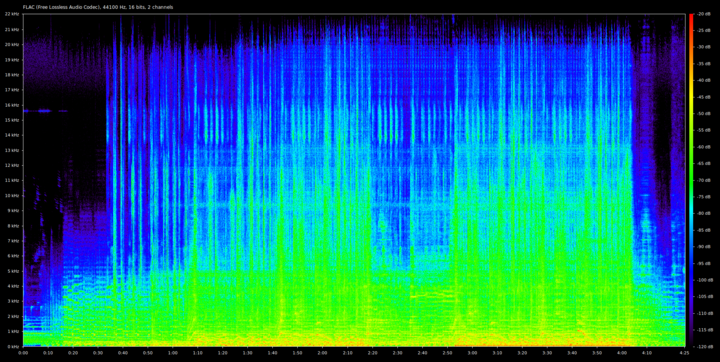Select the 20 kHz frequency axis label

point(11,45)
